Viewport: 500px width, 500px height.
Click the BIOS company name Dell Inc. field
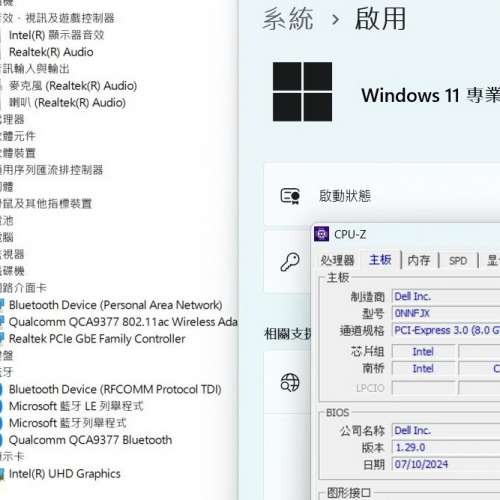pos(446,430)
